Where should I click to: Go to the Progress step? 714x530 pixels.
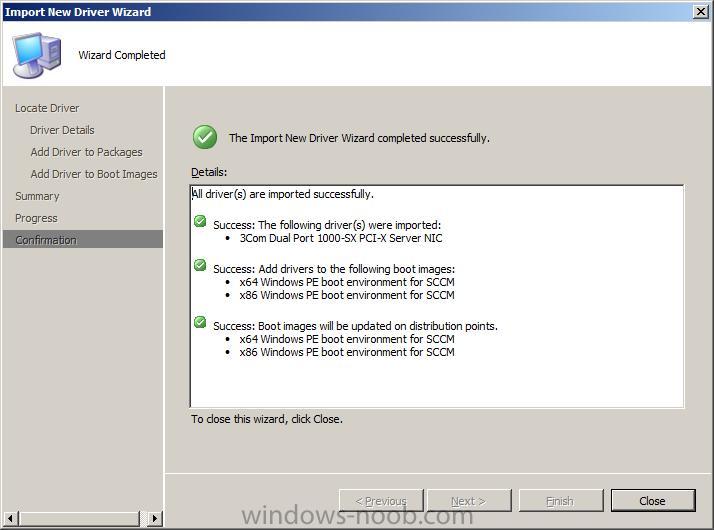pos(36,218)
